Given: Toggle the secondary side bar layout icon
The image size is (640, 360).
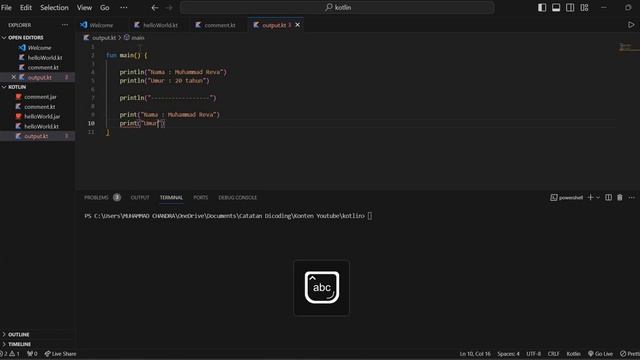Looking at the screenshot, I should [570, 7].
